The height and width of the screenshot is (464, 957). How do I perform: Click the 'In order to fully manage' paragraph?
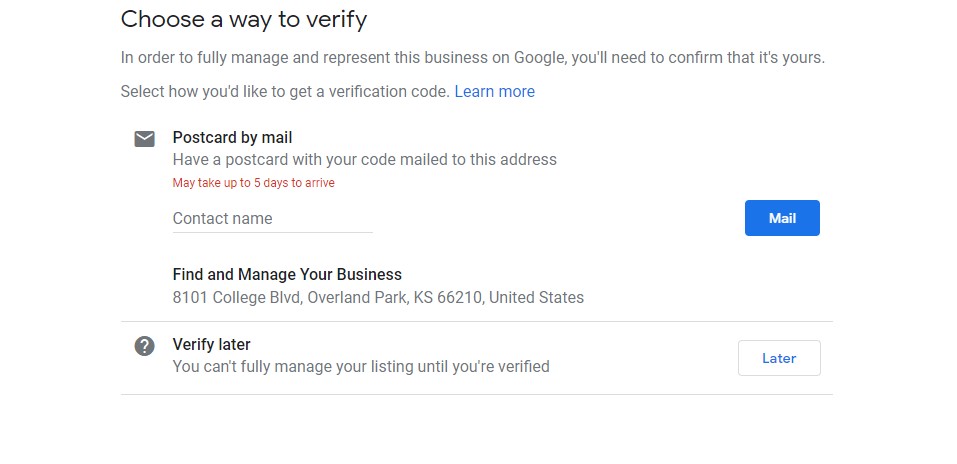click(472, 58)
